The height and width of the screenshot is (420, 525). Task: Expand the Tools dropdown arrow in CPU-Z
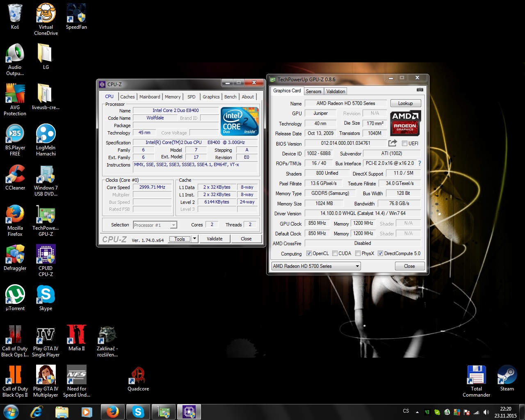point(195,239)
